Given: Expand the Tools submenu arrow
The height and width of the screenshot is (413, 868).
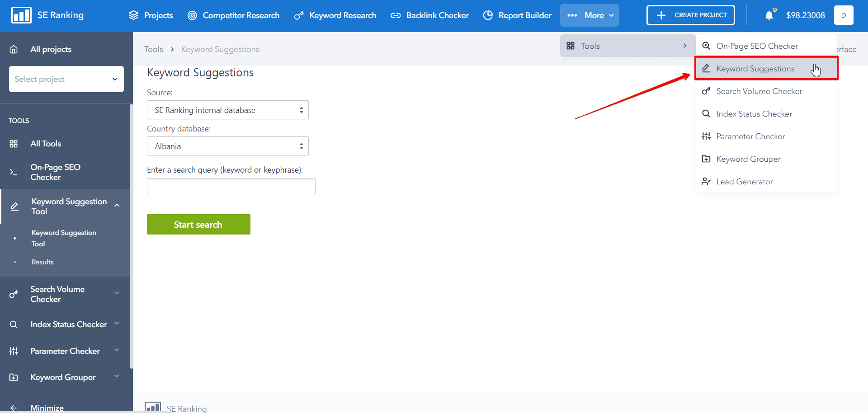Looking at the screenshot, I should click(x=685, y=46).
